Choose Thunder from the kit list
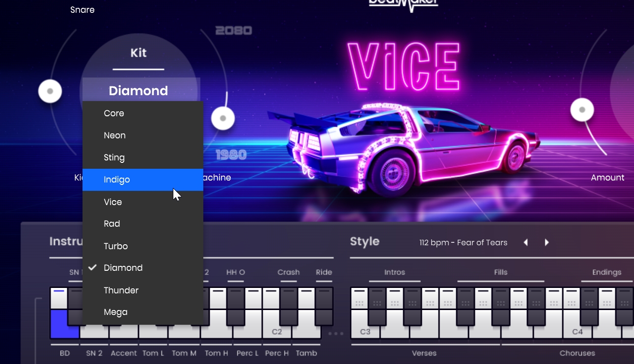 pos(143,290)
